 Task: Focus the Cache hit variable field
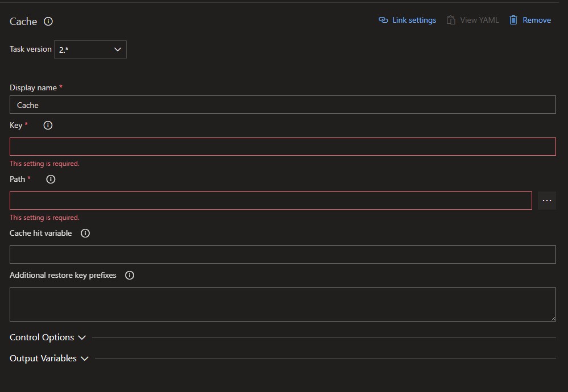point(283,255)
